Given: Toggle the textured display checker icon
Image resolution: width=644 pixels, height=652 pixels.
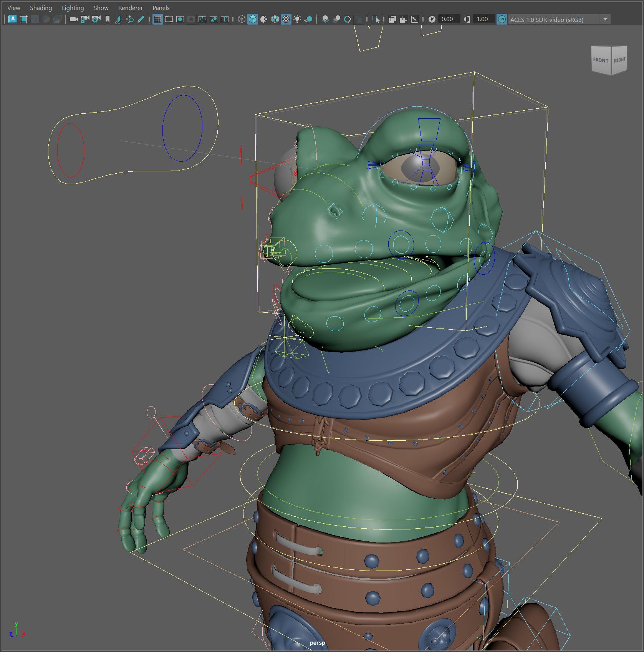Looking at the screenshot, I should click(286, 19).
